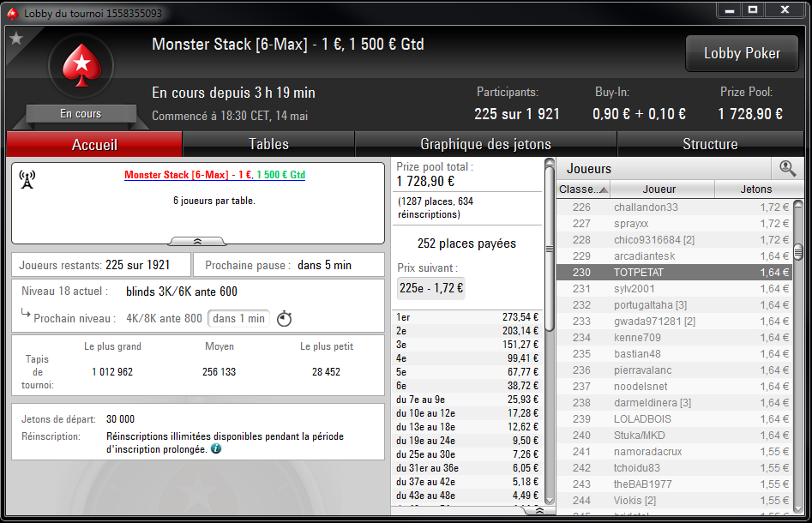Select player row chico9316684 [2]
The image size is (812, 523).
pos(674,240)
